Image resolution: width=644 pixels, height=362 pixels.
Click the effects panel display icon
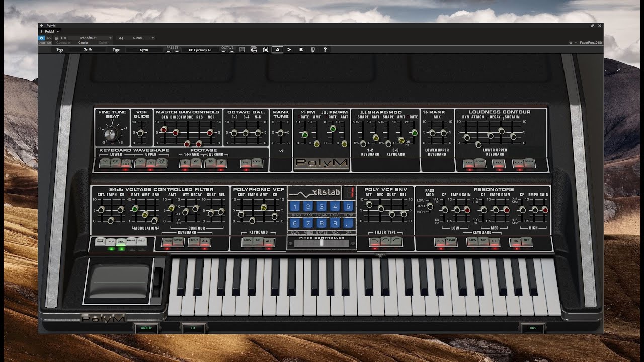tap(100, 241)
